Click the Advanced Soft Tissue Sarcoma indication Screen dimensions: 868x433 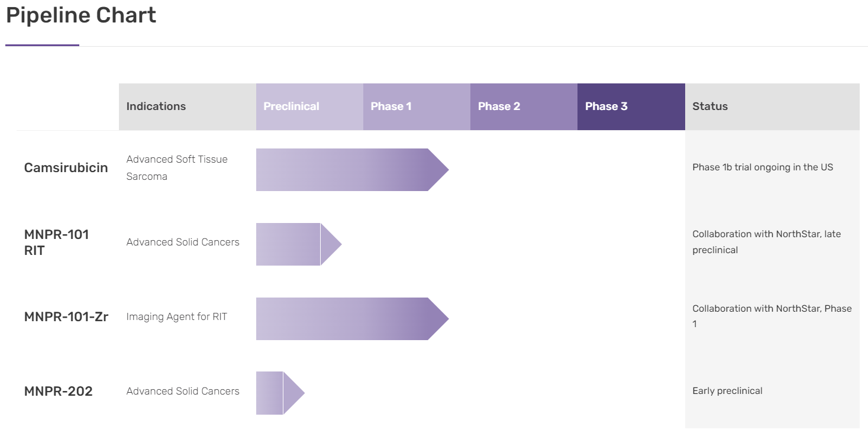[x=177, y=168]
